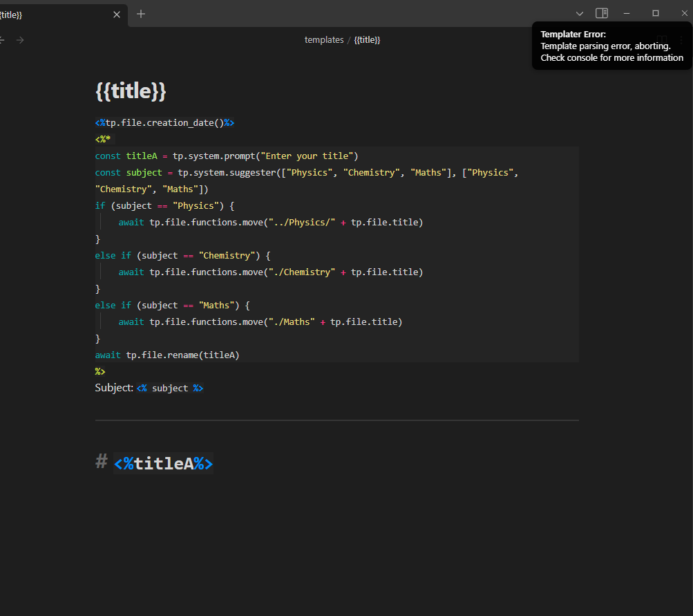Open the more options three-dot menu
This screenshot has width=693, height=616.
[680, 39]
